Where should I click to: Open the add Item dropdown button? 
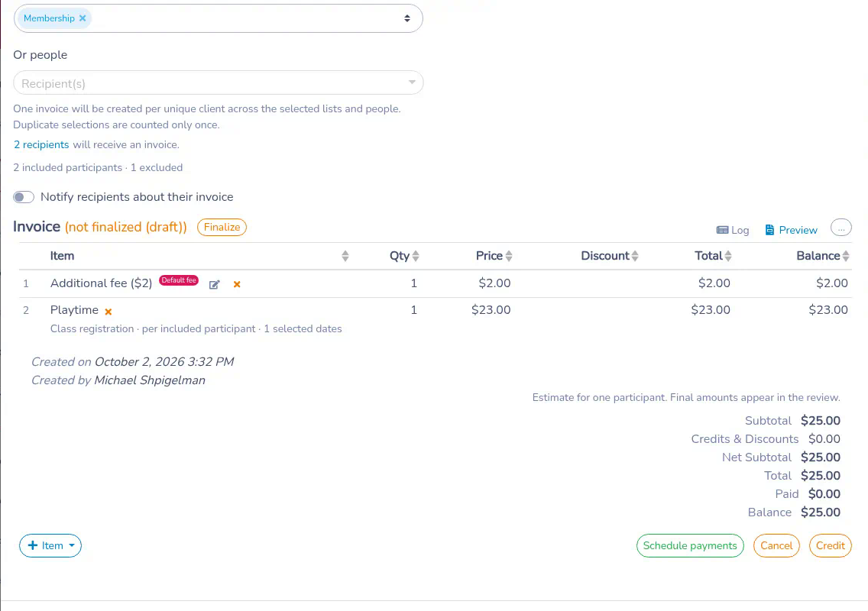coord(50,545)
